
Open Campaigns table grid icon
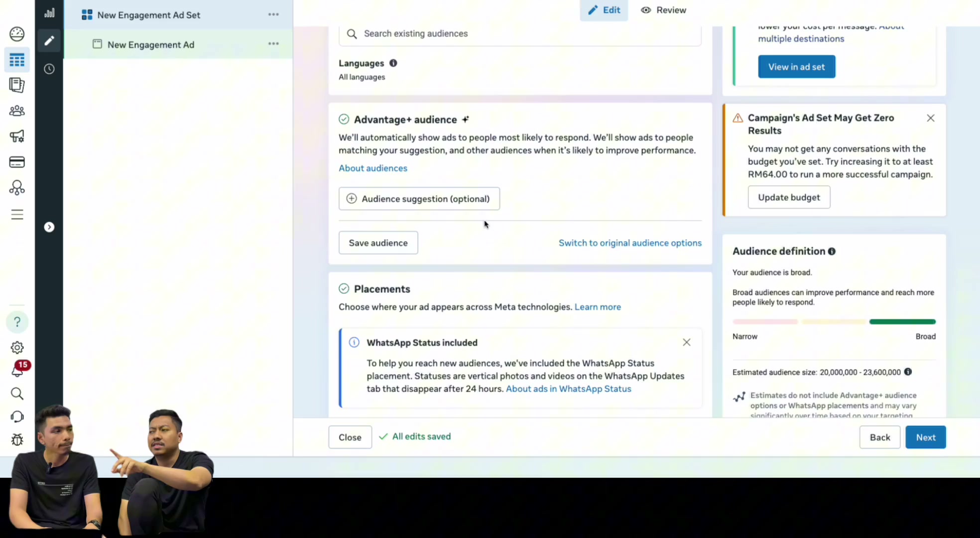[x=17, y=60]
